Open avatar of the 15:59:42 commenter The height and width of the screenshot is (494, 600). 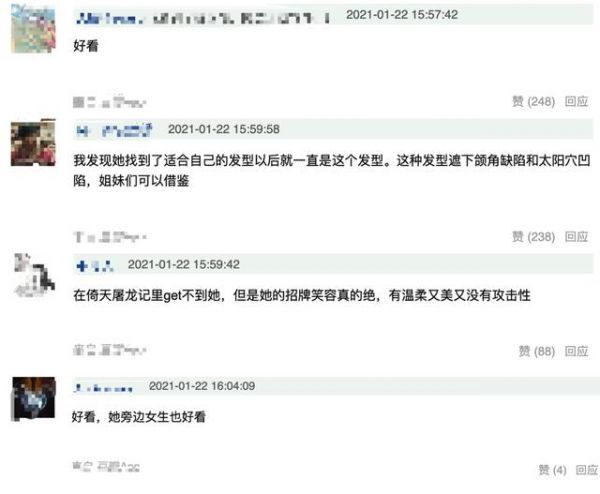34,275
